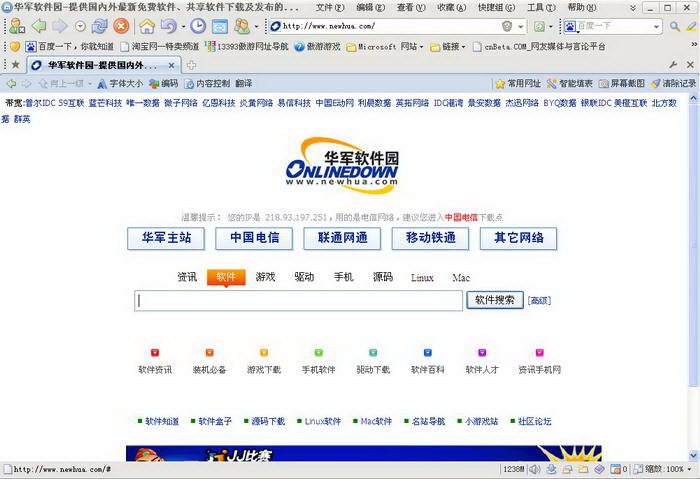Image resolution: width=700 pixels, height=479 pixels.
Task: Click the 软件搜索 search button
Action: (495, 300)
